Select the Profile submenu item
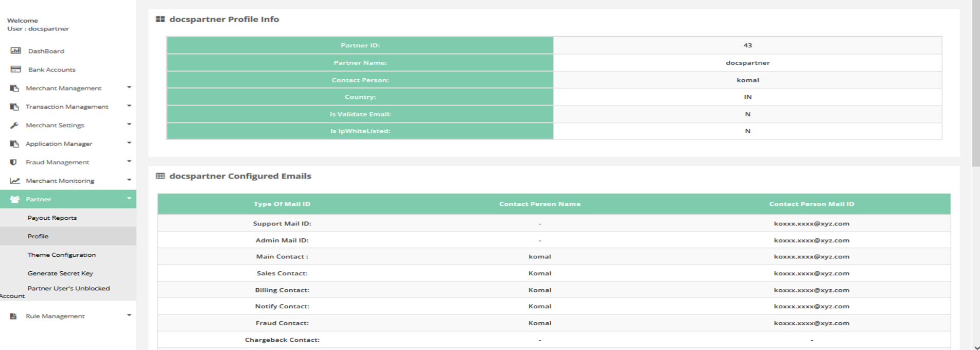 (x=38, y=236)
